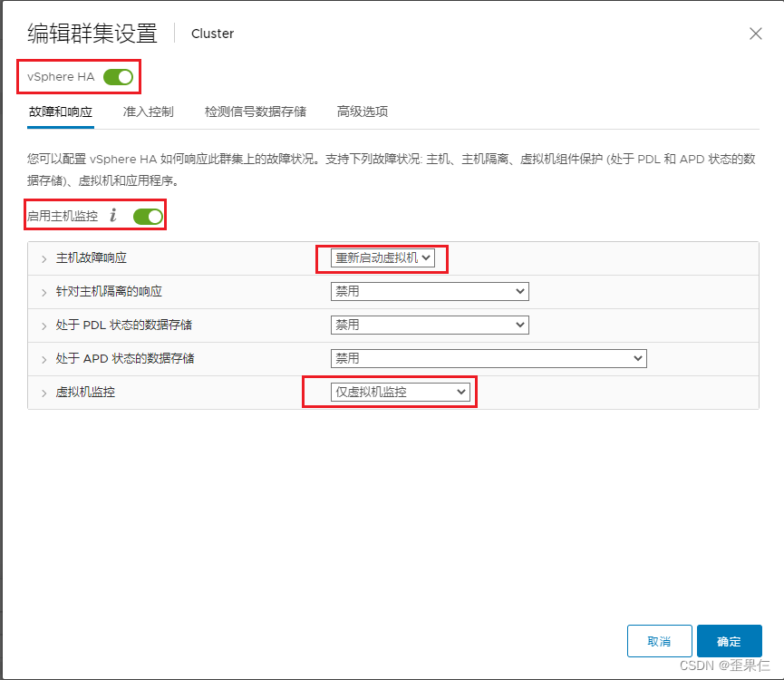Open the 准入控制 tab

(x=149, y=112)
